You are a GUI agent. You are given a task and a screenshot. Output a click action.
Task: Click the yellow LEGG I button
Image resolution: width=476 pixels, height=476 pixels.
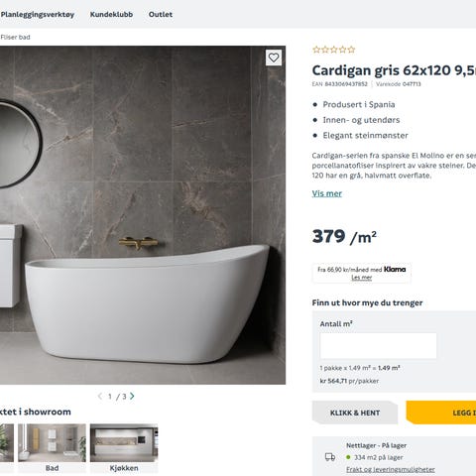click(441, 413)
